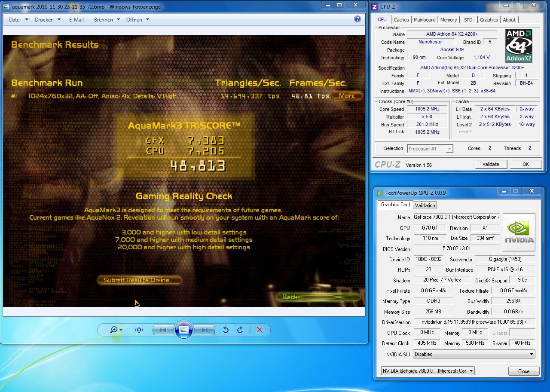Screen dimensions: 550x392
Task: Click the Default Clock value 405 MHz
Action: 427,343
